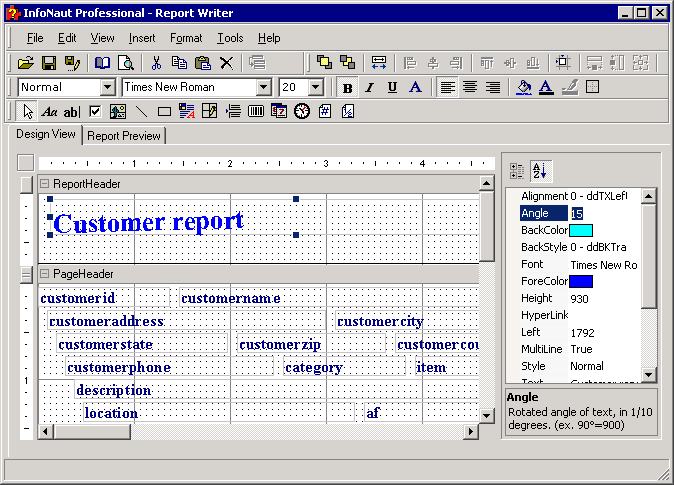Click the Send to Back icon
Image resolution: width=674 pixels, height=485 pixels.
click(x=347, y=62)
